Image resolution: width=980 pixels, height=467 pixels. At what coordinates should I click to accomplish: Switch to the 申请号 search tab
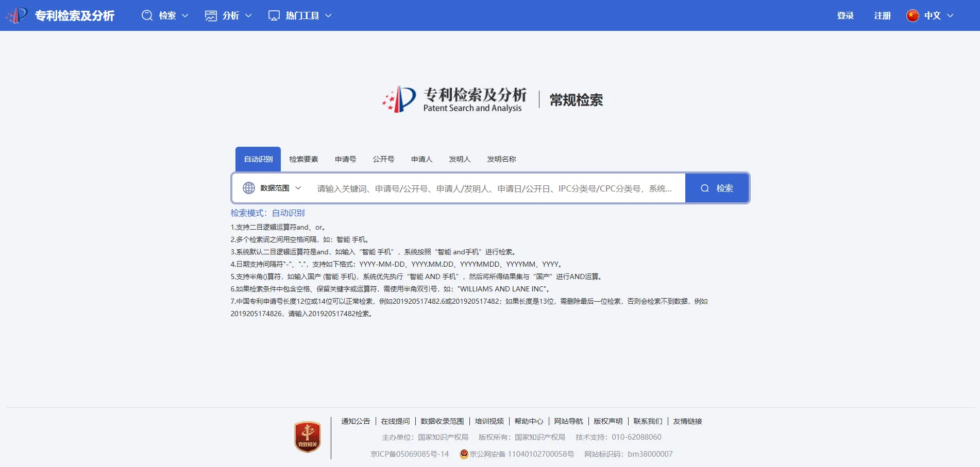[x=345, y=159]
